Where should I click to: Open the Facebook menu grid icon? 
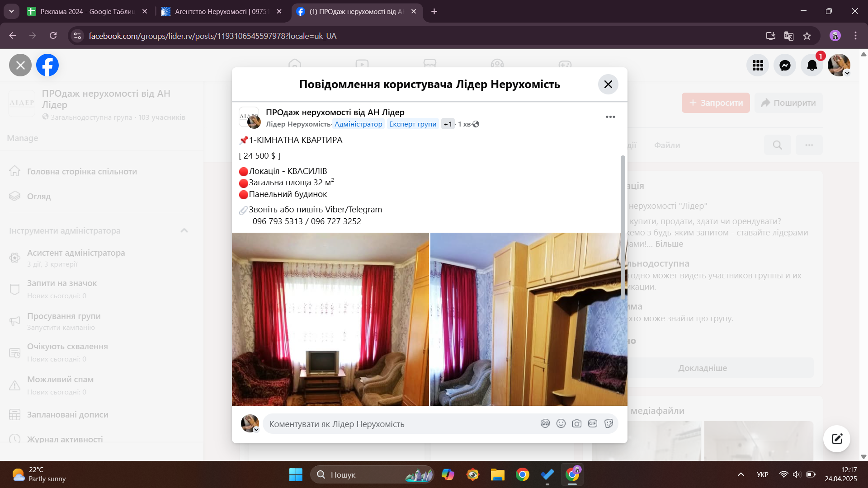point(758,66)
